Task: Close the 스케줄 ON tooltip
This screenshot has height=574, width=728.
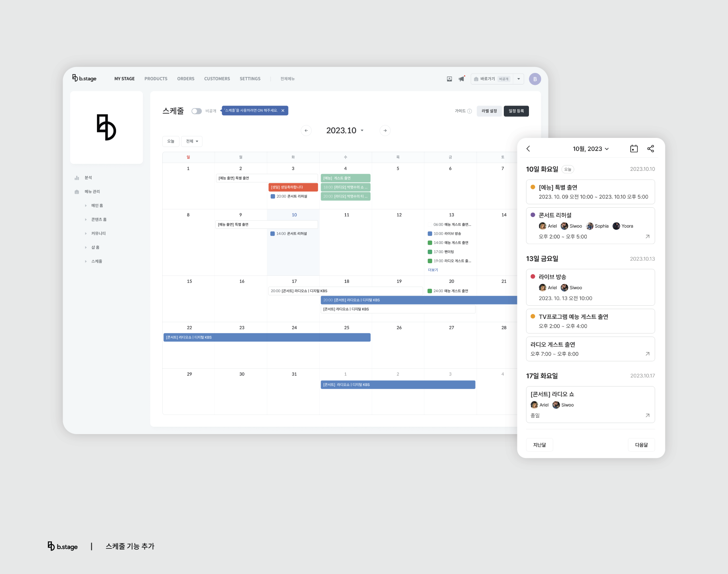Action: 283,110
